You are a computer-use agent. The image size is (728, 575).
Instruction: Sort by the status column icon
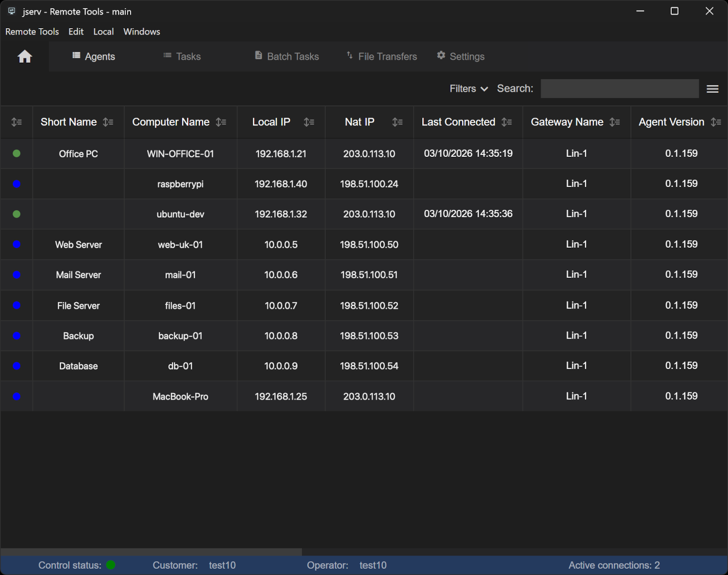pos(17,122)
